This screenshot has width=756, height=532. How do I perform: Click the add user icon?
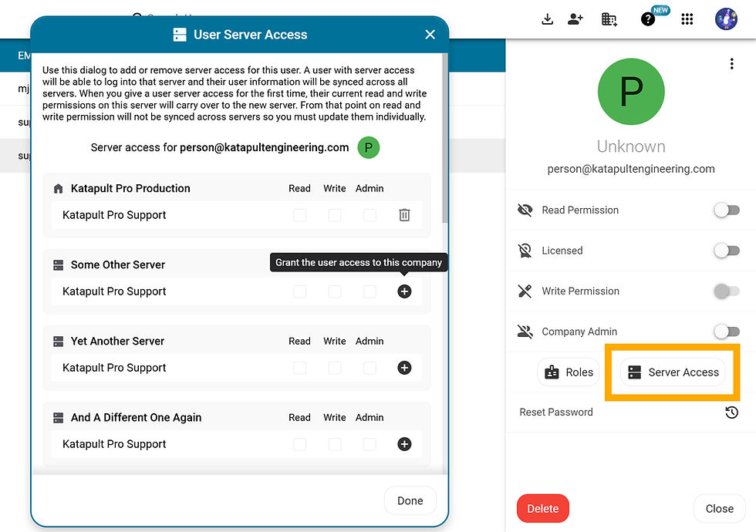click(x=575, y=19)
